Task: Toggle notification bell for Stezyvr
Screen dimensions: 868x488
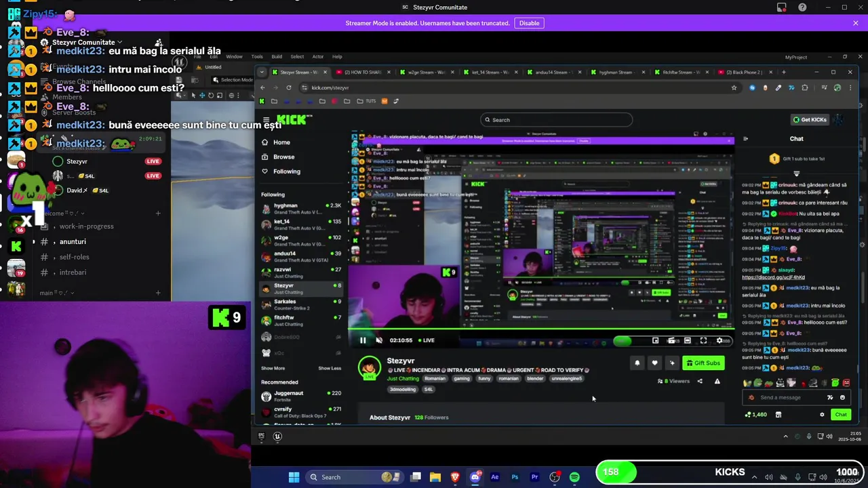Action: pos(637,363)
